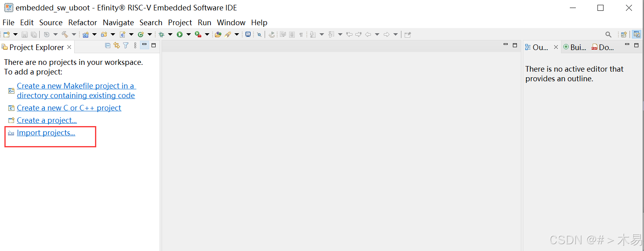Go to the next edit location
The image size is (644, 251).
(x=358, y=34)
